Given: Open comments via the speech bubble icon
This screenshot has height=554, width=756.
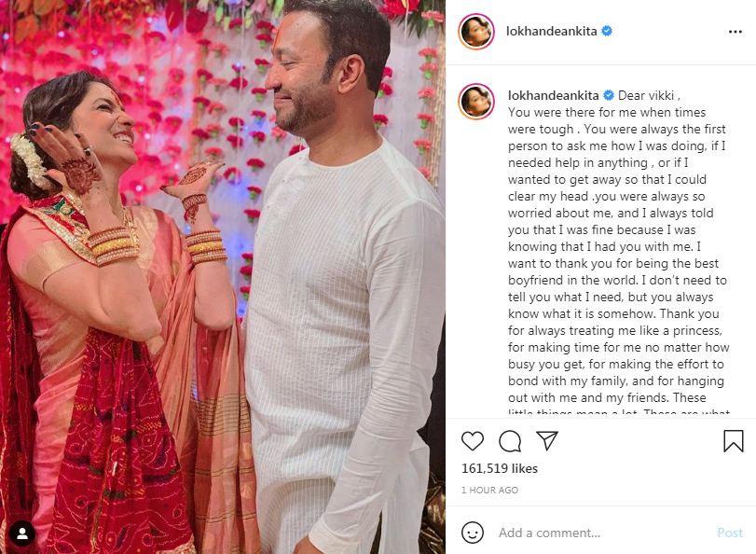Looking at the screenshot, I should (x=510, y=441).
